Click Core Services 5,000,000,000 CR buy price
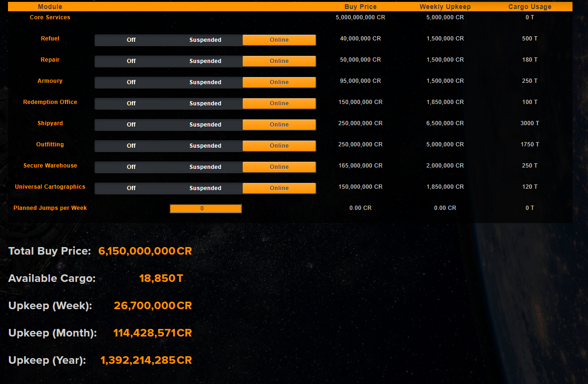Viewport: 588px width, 384px height. [x=360, y=17]
